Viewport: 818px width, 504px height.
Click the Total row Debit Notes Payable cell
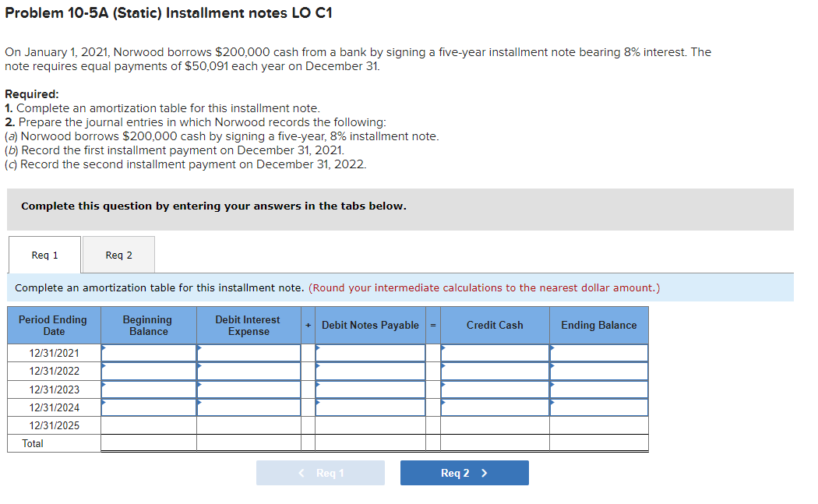(370, 443)
